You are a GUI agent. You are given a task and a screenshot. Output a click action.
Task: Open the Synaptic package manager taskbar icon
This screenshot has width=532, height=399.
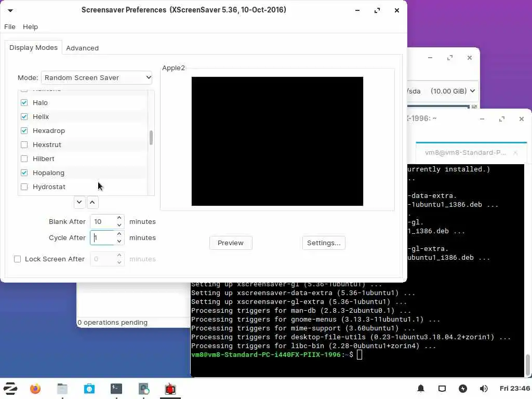coord(143,389)
